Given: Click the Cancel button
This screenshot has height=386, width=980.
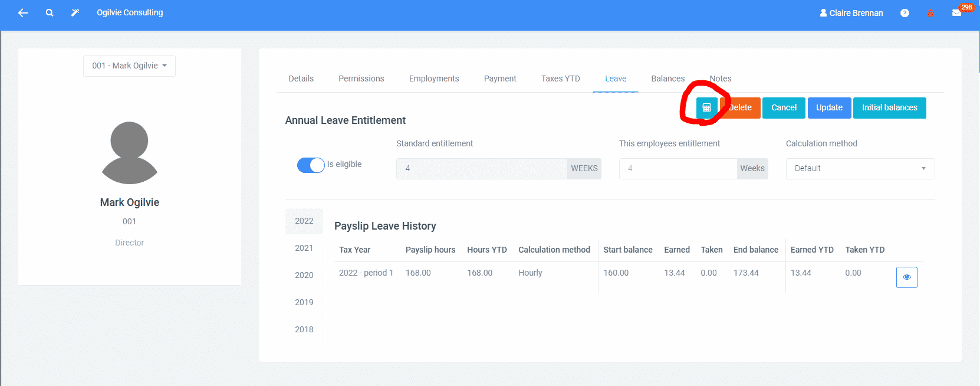Looking at the screenshot, I should point(784,108).
